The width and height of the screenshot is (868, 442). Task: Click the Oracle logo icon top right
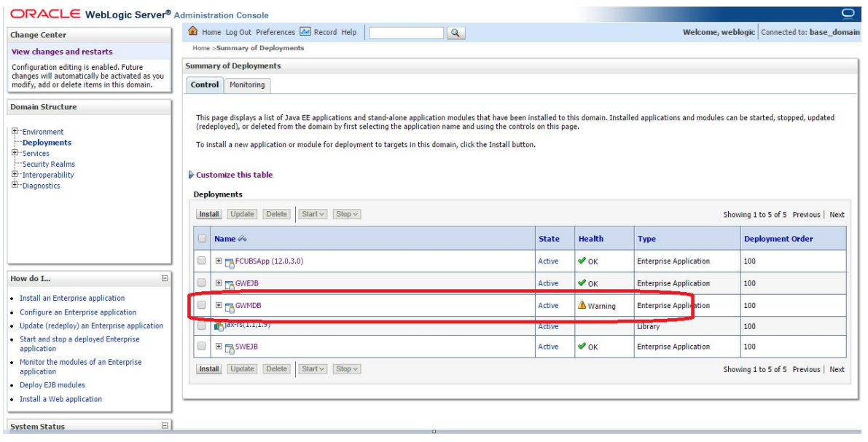point(848,14)
